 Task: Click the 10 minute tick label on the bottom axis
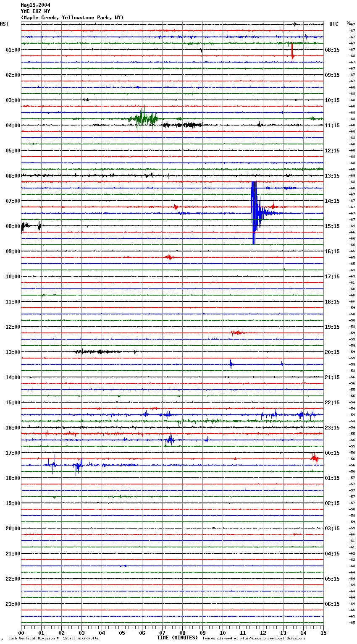[223, 633]
